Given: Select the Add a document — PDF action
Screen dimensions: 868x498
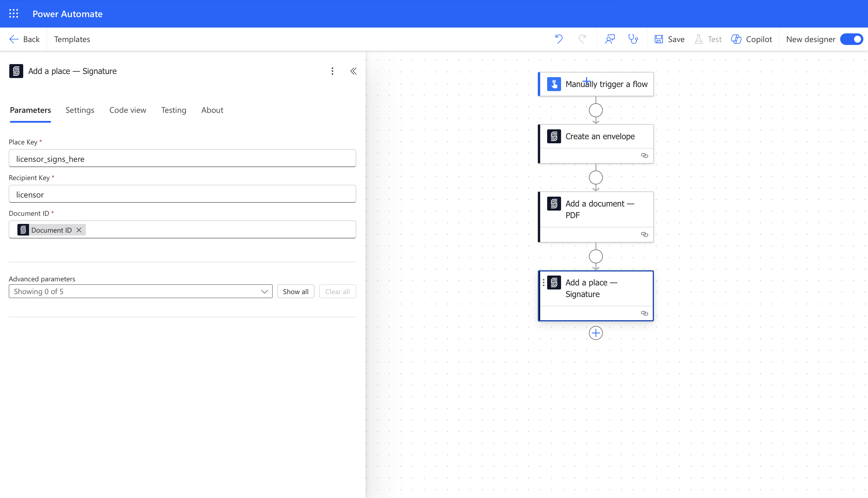Looking at the screenshot, I should tap(596, 217).
